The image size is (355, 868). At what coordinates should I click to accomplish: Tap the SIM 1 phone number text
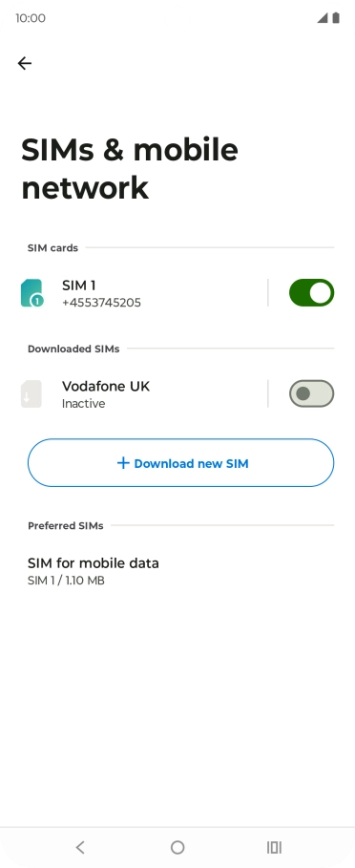pyautogui.click(x=101, y=303)
